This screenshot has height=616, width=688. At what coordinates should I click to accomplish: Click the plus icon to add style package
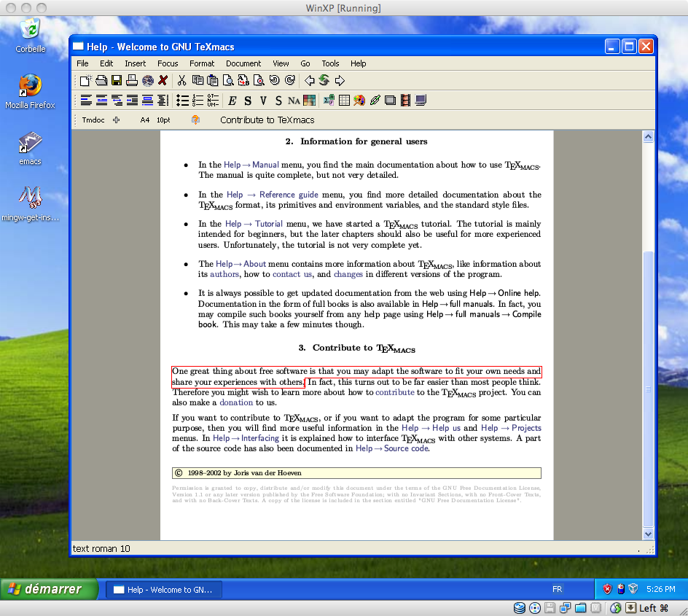(116, 120)
